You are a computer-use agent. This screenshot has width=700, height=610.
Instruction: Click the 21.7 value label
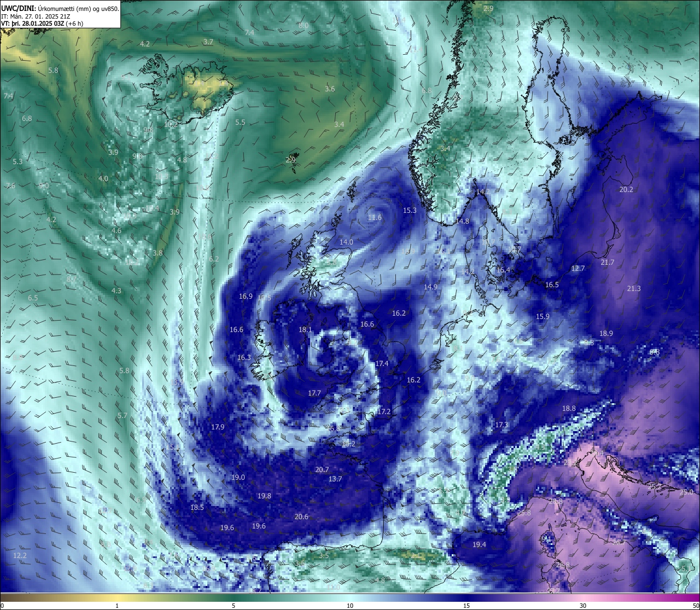tap(608, 262)
